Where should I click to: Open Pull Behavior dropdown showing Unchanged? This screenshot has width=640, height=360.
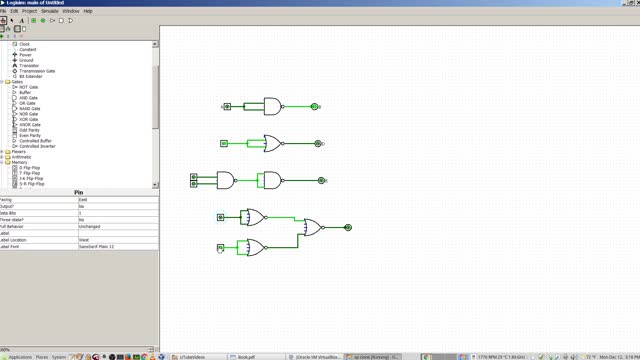click(x=118, y=227)
